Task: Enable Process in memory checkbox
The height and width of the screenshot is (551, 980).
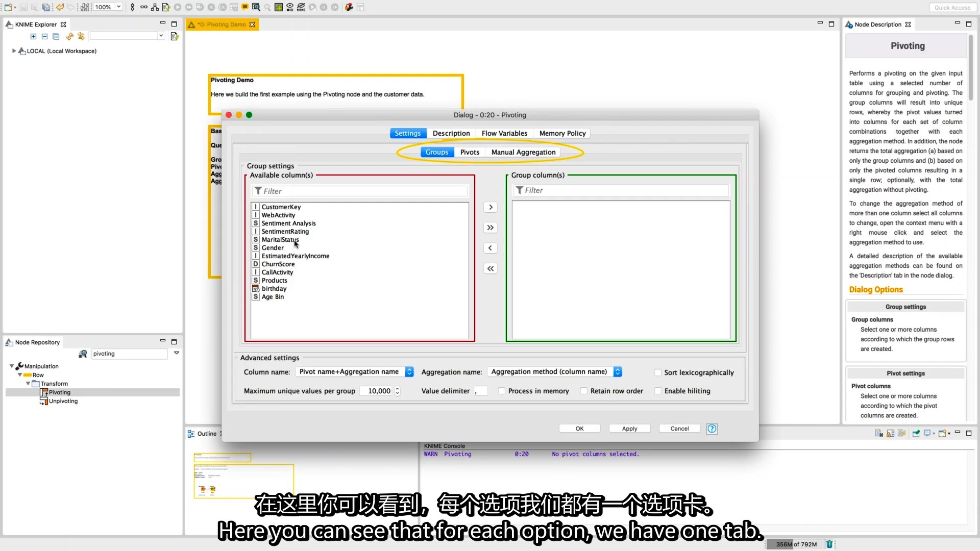Action: [502, 391]
